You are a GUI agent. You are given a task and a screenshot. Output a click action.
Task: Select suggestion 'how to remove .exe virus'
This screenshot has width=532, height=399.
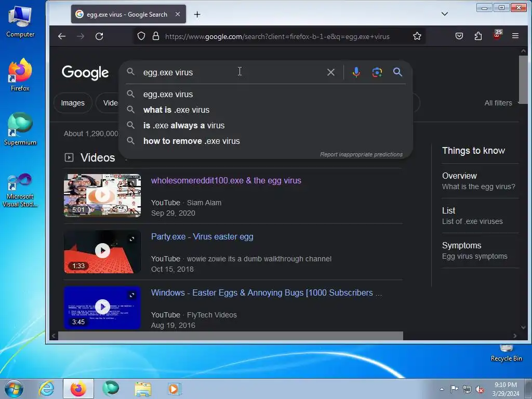[x=265, y=141]
